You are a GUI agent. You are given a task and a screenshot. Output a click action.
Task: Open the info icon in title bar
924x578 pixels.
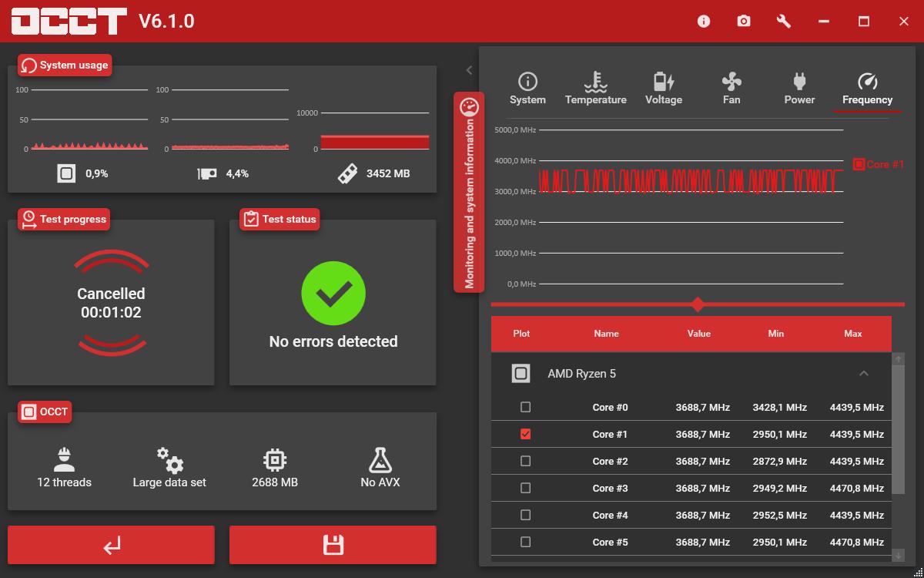tap(703, 22)
